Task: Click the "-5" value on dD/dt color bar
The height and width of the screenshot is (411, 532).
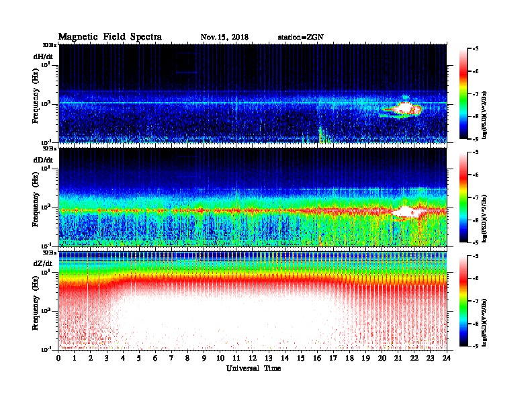Action: pyautogui.click(x=476, y=152)
